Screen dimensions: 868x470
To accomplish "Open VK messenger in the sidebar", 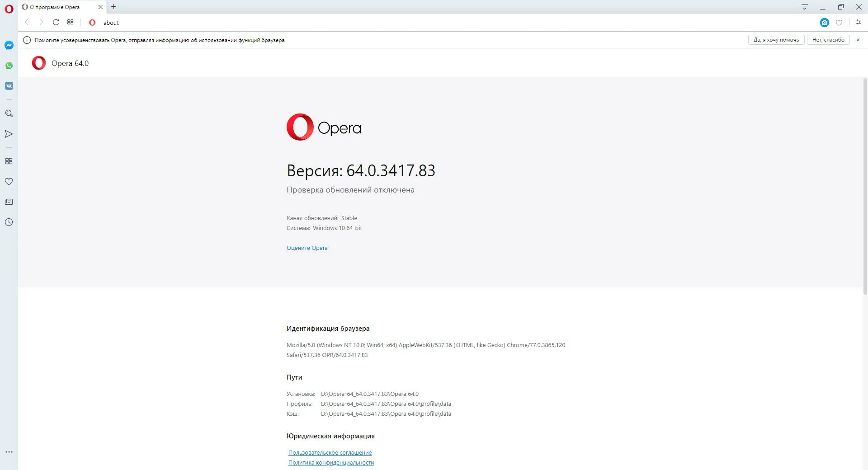I will click(9, 86).
